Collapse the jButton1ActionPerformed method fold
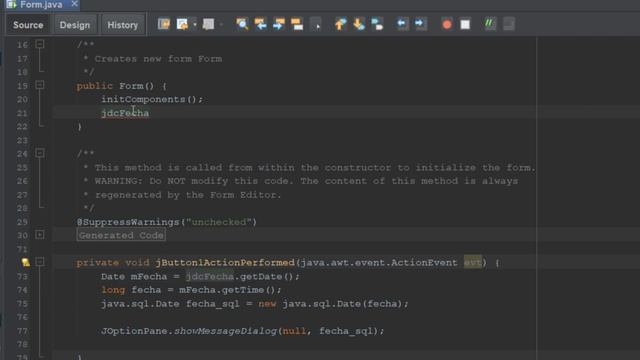This screenshot has height=360, width=640. 40,262
